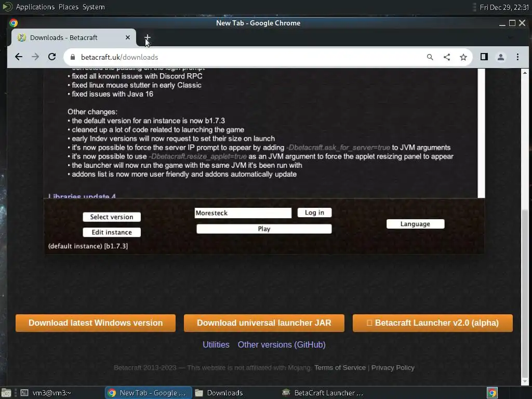Screen dimensions: 532x399
Task: Open Other versions (GitHub) link
Action: pos(282,345)
